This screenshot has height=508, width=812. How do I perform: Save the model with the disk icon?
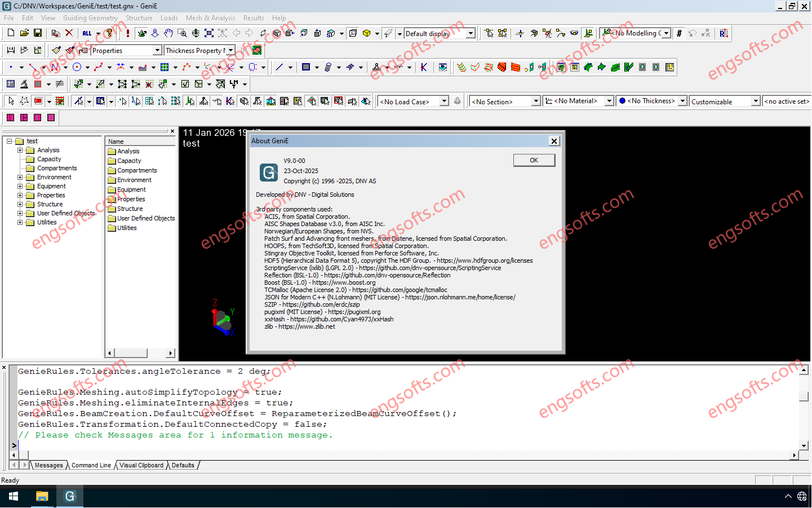[x=37, y=33]
